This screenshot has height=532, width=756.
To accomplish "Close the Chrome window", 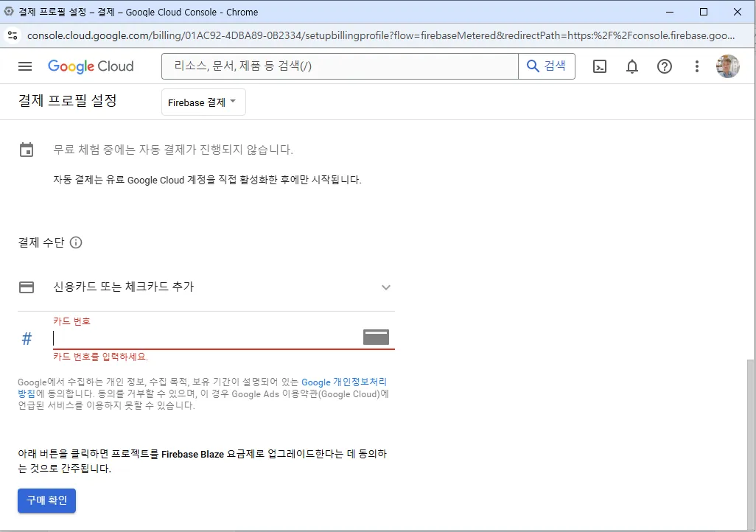I will [737, 12].
